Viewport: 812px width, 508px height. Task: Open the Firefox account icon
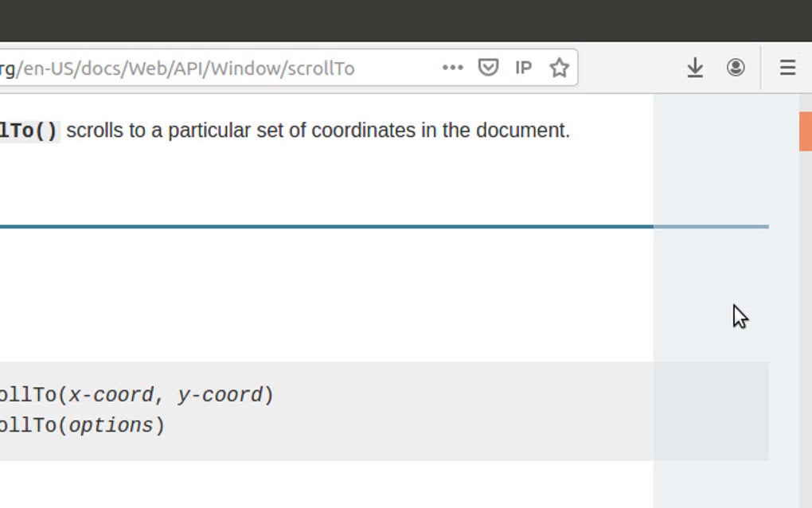[736, 68]
